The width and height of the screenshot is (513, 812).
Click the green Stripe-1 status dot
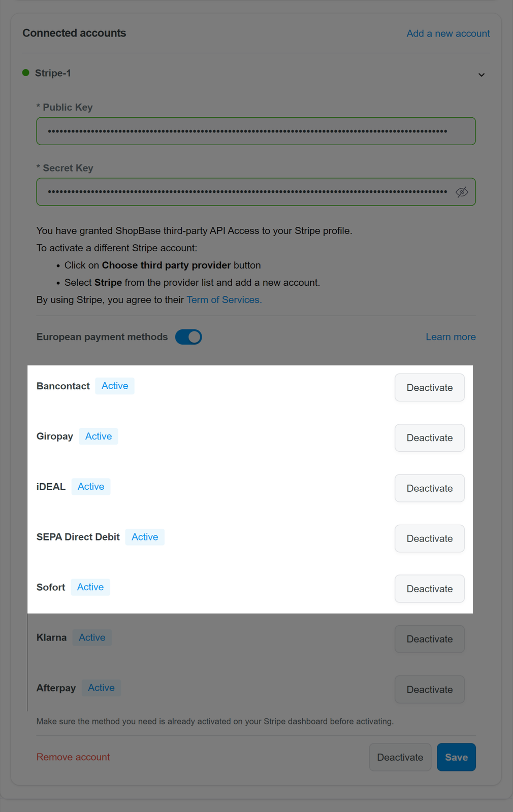click(x=26, y=73)
